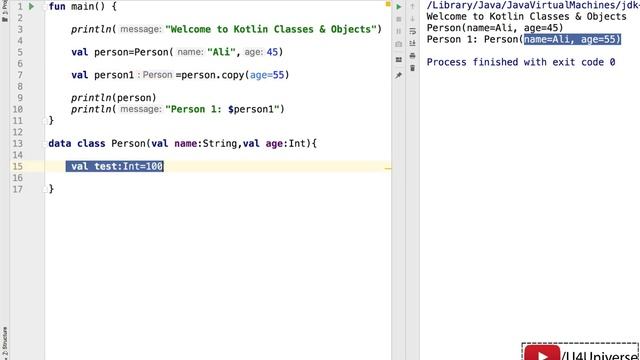Pin the Run tab with the pin icon
The height and width of the screenshot is (360, 640).
tap(399, 75)
